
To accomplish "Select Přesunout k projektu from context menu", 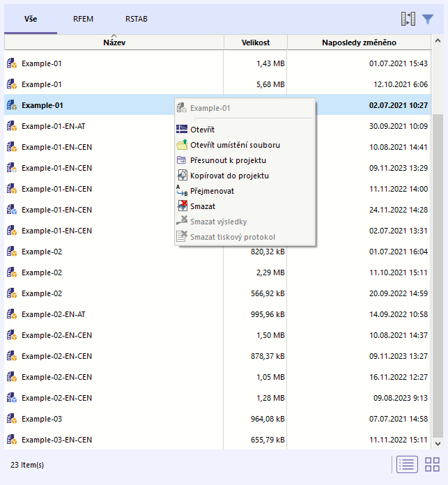I will pyautogui.click(x=228, y=160).
